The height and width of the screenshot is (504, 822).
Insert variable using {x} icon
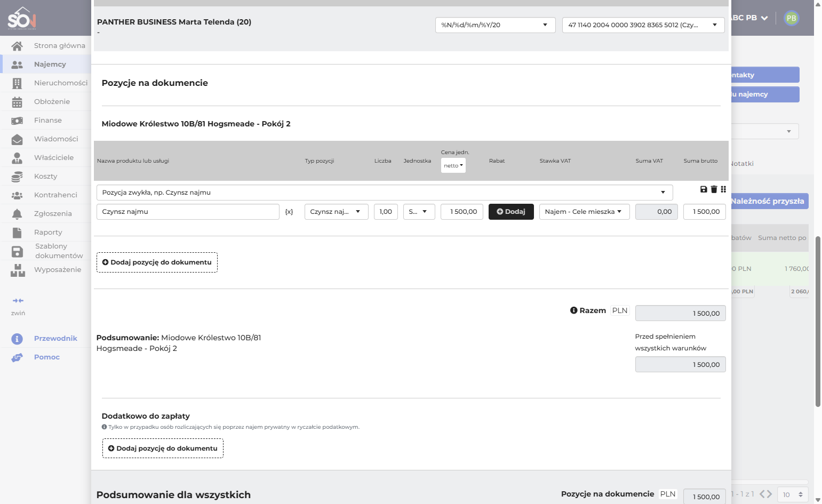(289, 212)
